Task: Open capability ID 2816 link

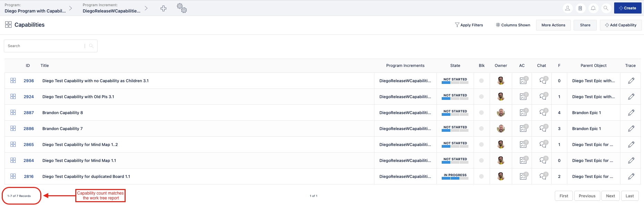Action: coord(29,177)
